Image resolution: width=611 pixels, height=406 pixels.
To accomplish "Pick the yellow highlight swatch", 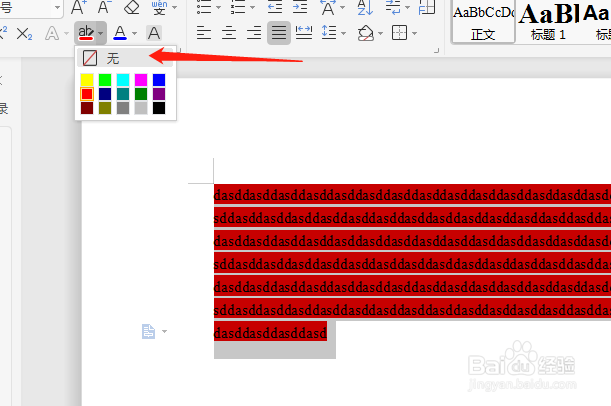I will point(87,80).
